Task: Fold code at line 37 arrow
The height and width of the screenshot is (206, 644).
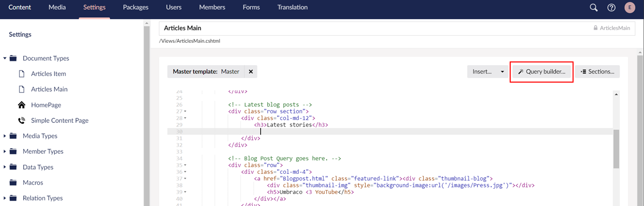Action: click(x=185, y=178)
